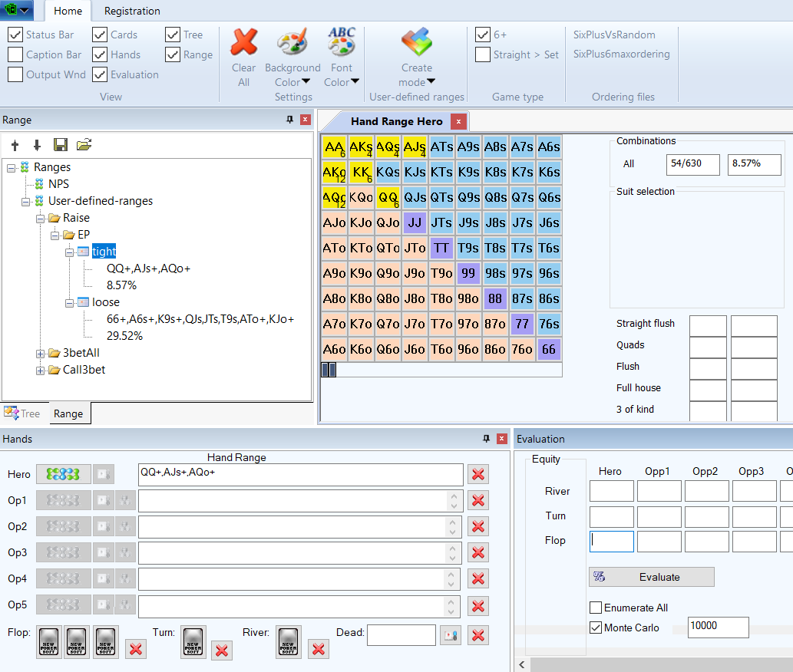793x672 pixels.
Task: Click the Save icon in Range panel
Action: (x=61, y=145)
